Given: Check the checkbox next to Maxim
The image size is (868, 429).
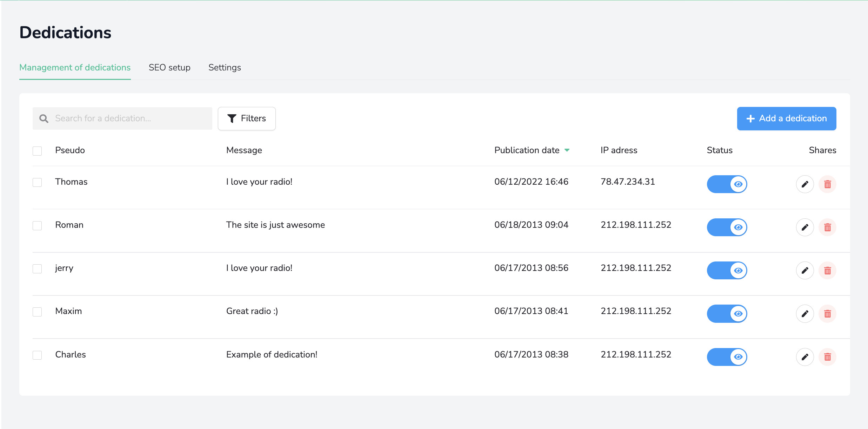Looking at the screenshot, I should 37,312.
